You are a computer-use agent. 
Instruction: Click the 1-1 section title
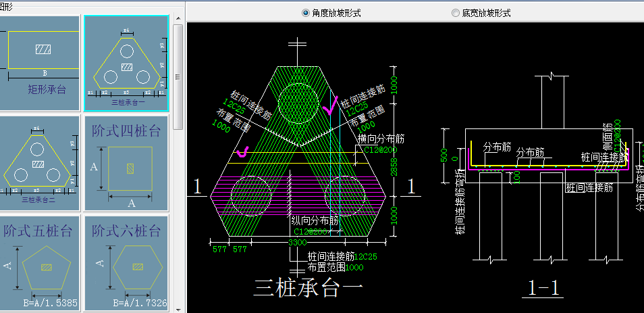point(543,288)
